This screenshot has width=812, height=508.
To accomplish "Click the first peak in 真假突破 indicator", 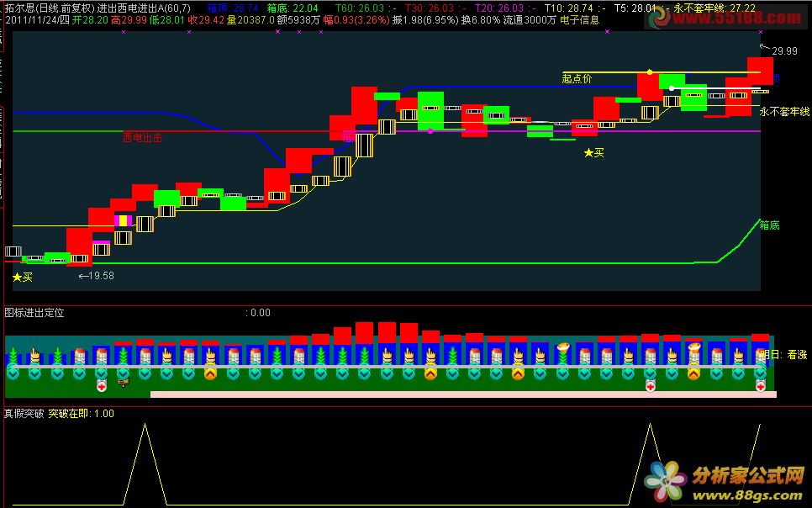I will [x=145, y=425].
